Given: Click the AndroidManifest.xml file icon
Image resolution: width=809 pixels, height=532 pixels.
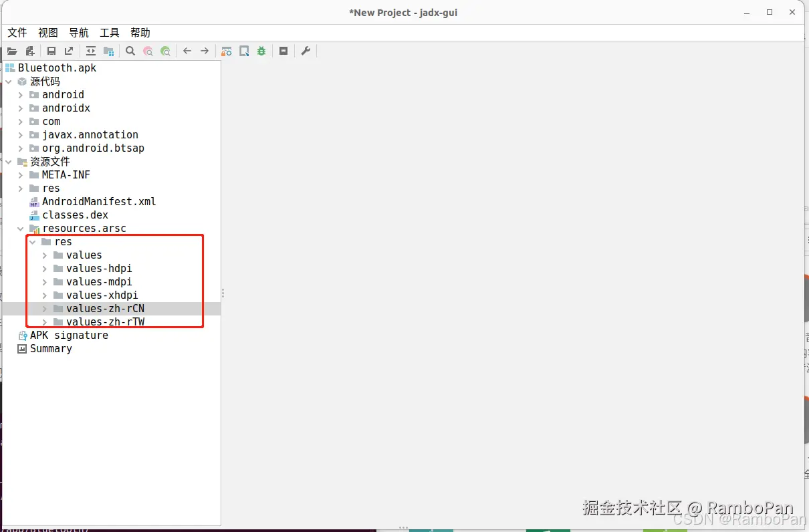Looking at the screenshot, I should (x=34, y=202).
